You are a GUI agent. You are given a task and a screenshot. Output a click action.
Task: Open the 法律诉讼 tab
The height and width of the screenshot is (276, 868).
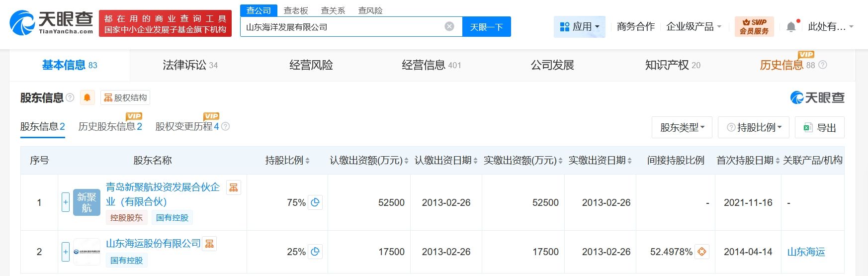coord(190,65)
